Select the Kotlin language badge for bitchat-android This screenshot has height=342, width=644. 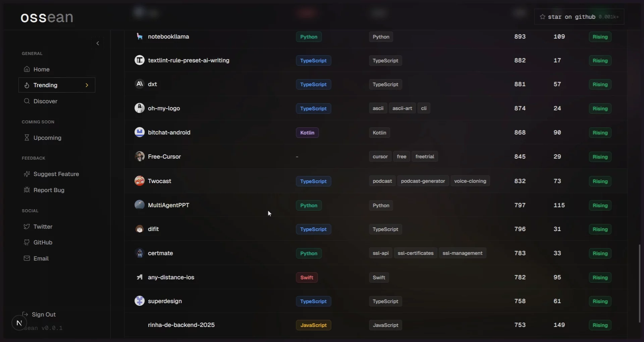point(307,133)
